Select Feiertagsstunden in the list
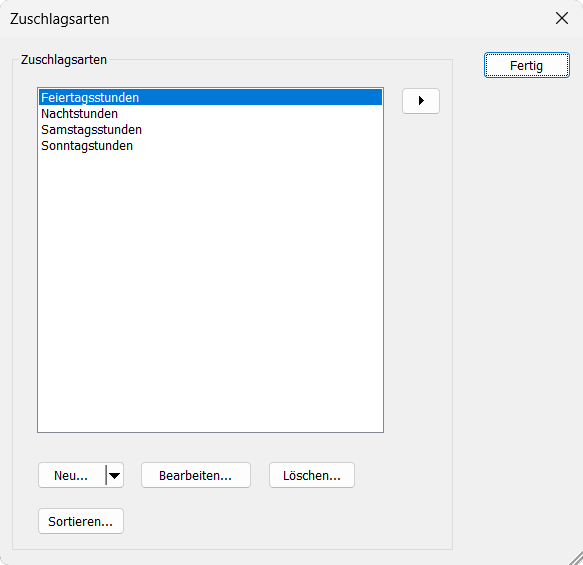This screenshot has width=583, height=565. [210, 97]
